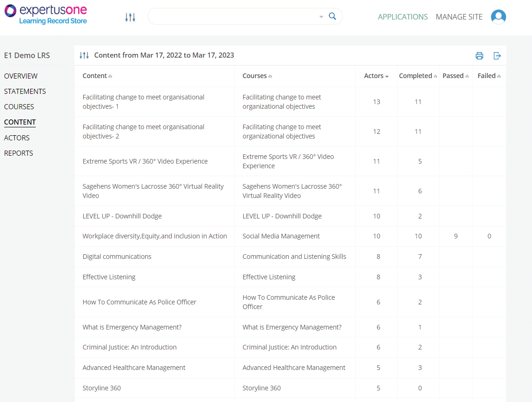Click the print icon
532x402 pixels.
pyautogui.click(x=479, y=56)
